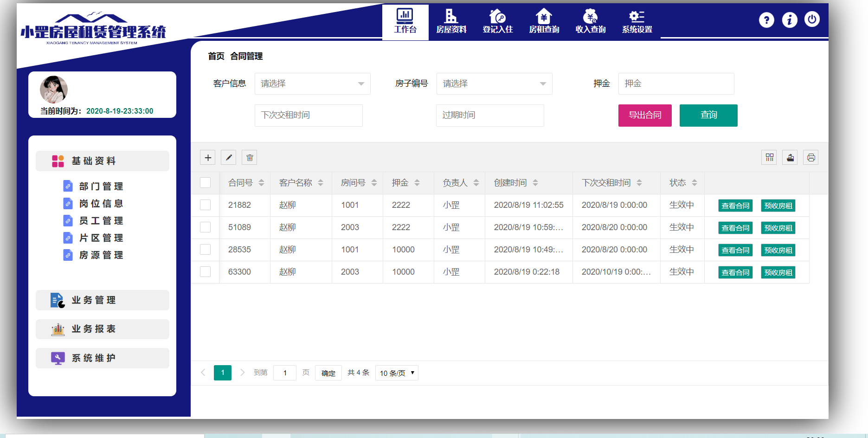Click the 下次交租时间 date input field
The height and width of the screenshot is (438, 868).
308,116
